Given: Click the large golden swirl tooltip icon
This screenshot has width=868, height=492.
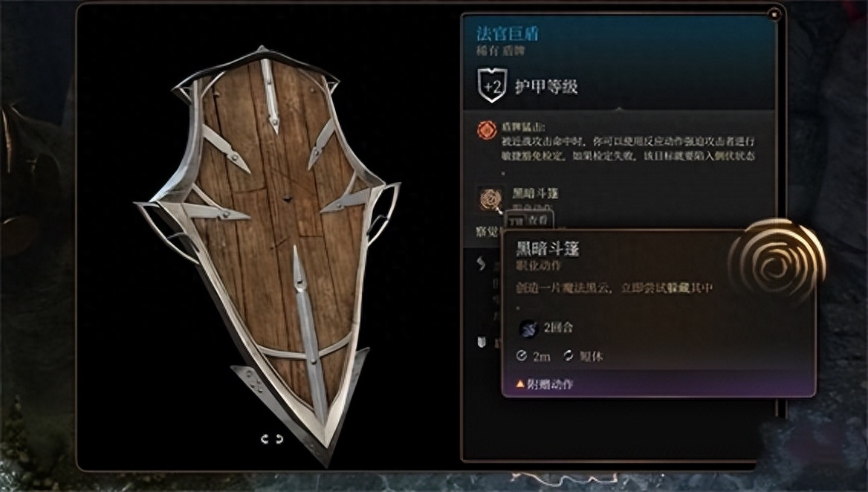Looking at the screenshot, I should tap(777, 264).
